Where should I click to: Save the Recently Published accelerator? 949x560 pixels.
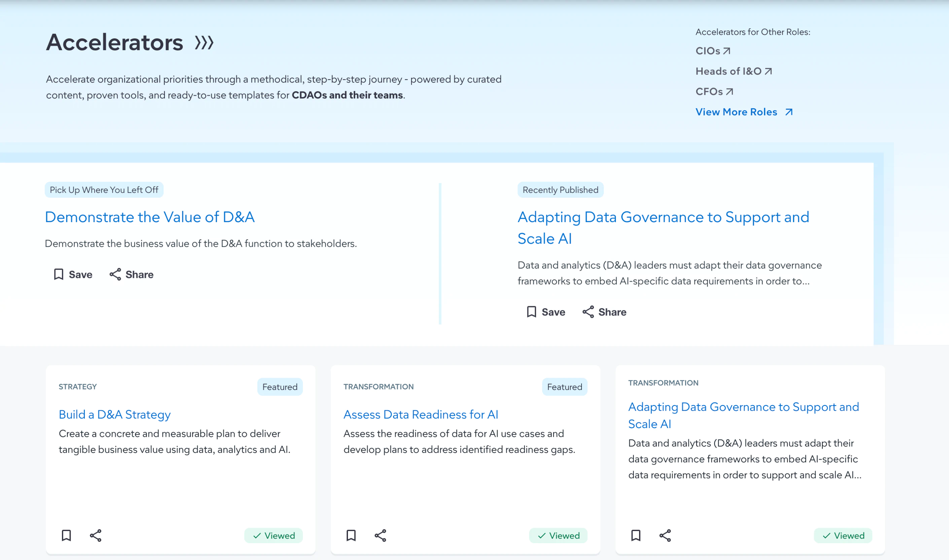[x=546, y=312]
